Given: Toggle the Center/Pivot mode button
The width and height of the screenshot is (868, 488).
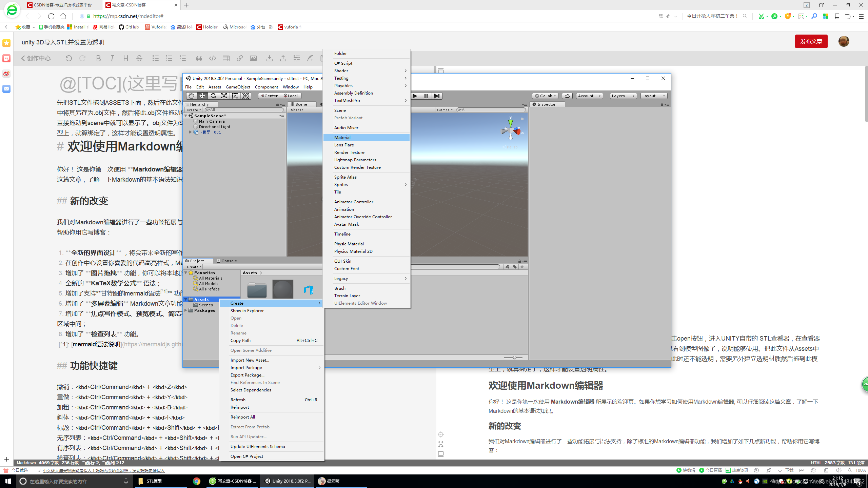Looking at the screenshot, I should tap(268, 95).
